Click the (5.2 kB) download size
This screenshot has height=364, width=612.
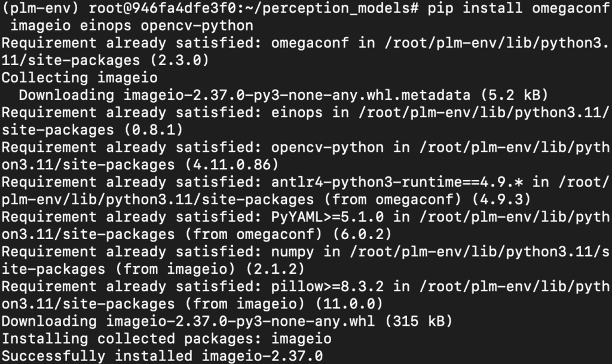pyautogui.click(x=514, y=95)
